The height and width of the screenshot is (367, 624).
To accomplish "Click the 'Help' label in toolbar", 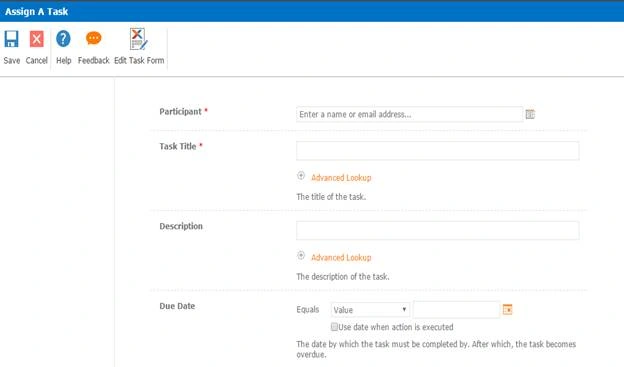I will pyautogui.click(x=64, y=61).
